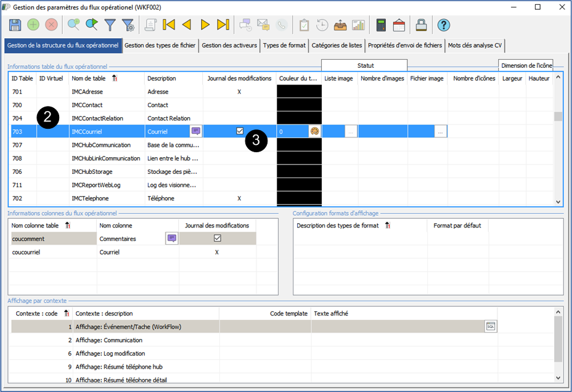Click the padlock icon in toolbar

421,25
